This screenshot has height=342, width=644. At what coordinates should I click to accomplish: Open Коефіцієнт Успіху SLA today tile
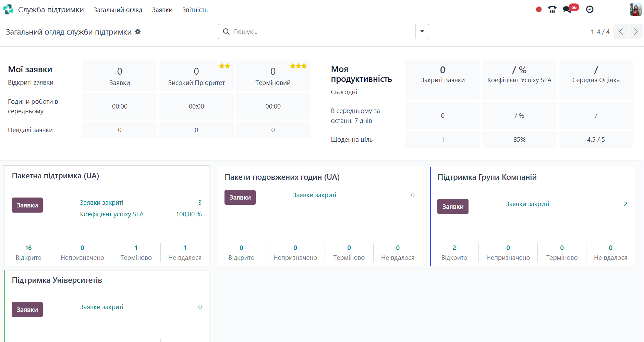click(519, 80)
